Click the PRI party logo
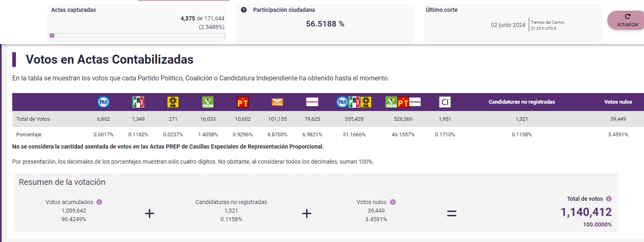 [138, 102]
